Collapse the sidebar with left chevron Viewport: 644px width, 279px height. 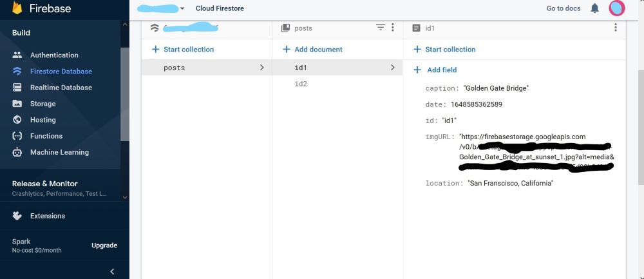pos(112,271)
